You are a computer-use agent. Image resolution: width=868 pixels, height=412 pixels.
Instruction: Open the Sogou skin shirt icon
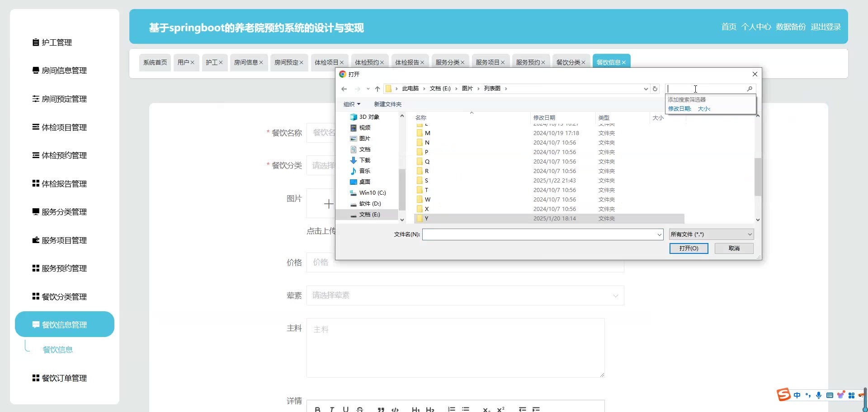tap(840, 395)
